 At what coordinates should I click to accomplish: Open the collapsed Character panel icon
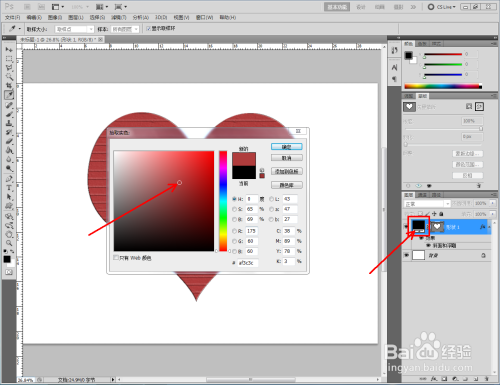tap(395, 68)
